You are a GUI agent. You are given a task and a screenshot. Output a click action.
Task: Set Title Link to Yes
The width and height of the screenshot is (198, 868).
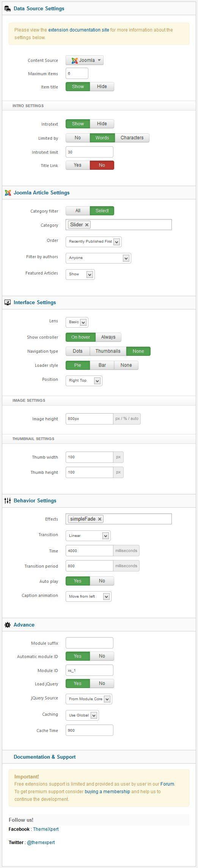click(78, 165)
